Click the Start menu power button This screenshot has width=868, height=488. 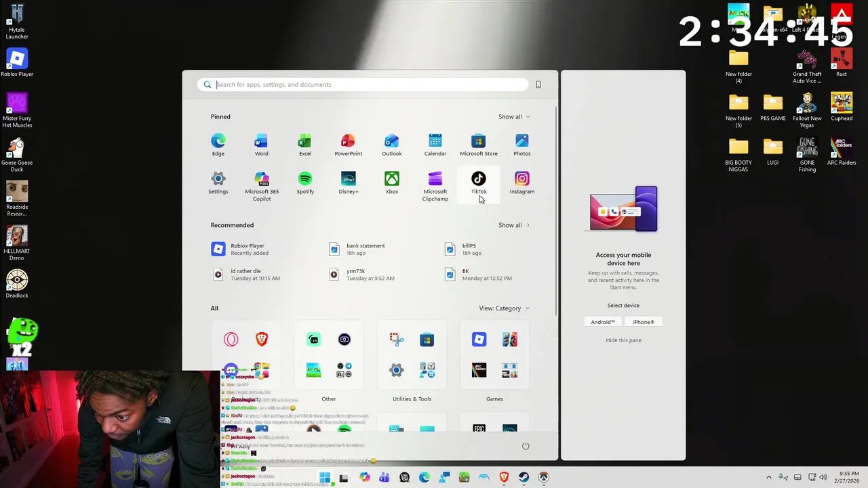coord(525,446)
